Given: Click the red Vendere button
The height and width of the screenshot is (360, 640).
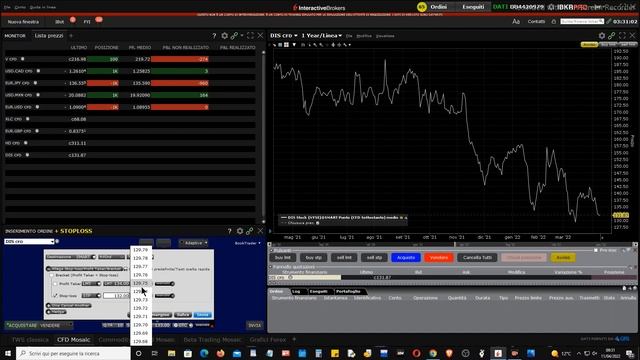Looking at the screenshot, I should 439,258.
